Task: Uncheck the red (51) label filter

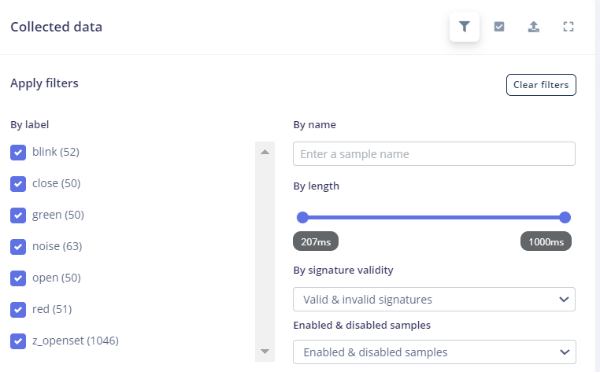Action: (18, 309)
